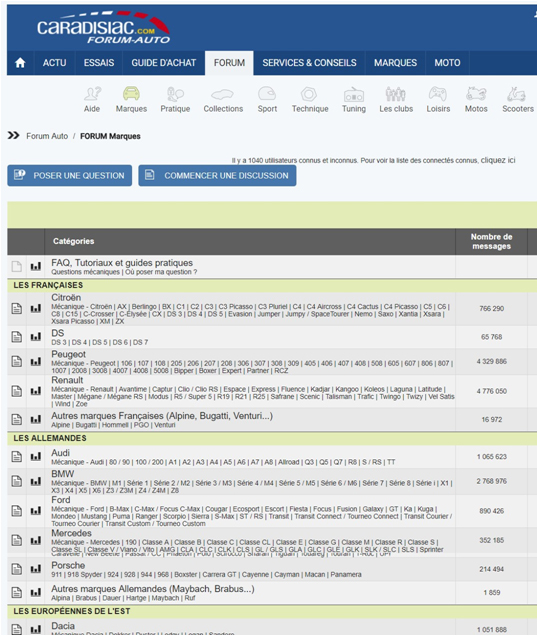Open the SERVICES & CONSEILS tab
The height and width of the screenshot is (636, 538).
tap(309, 63)
